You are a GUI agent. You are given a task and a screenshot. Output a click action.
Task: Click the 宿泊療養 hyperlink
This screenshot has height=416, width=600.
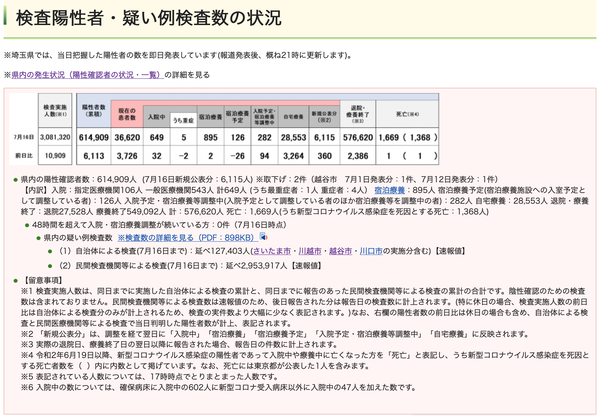click(390, 190)
